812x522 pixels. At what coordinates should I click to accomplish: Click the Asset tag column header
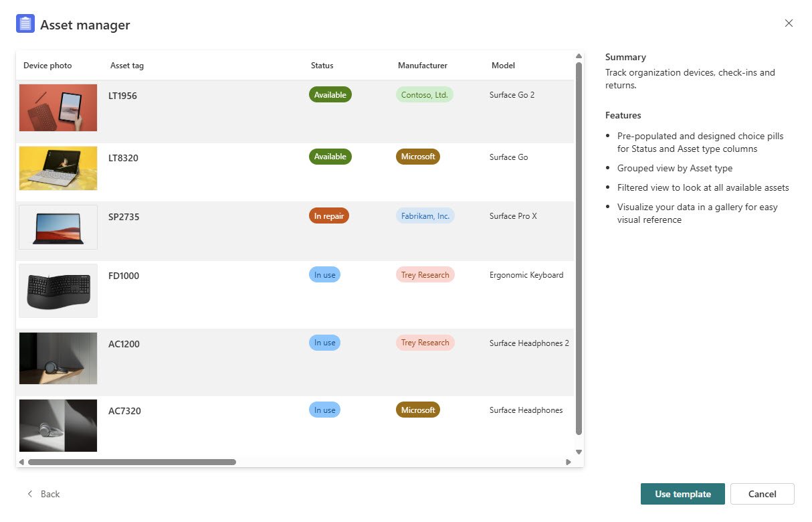point(126,66)
